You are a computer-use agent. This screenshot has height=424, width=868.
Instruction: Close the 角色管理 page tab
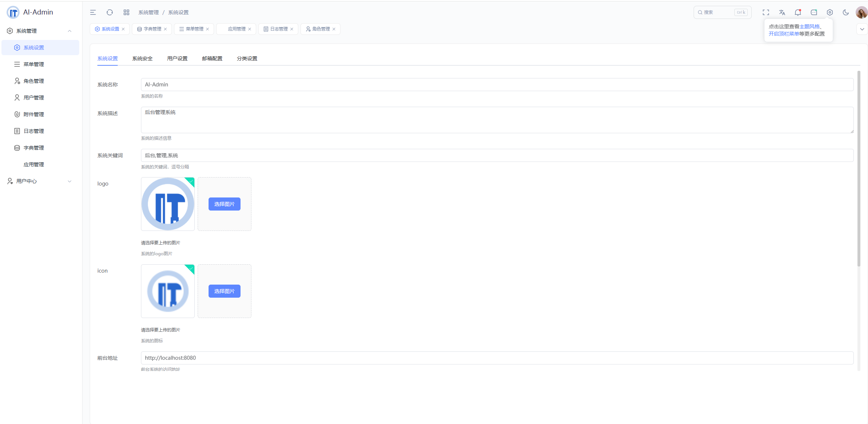coord(334,29)
